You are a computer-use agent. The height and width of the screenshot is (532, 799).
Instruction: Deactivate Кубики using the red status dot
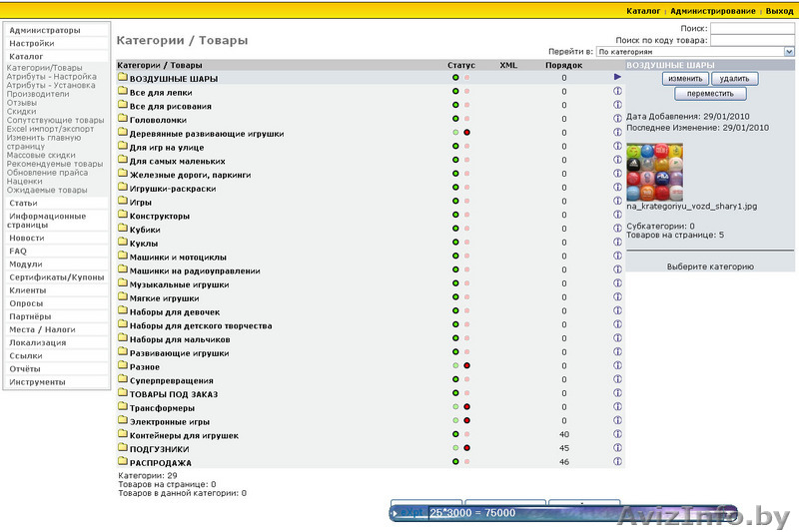point(466,229)
